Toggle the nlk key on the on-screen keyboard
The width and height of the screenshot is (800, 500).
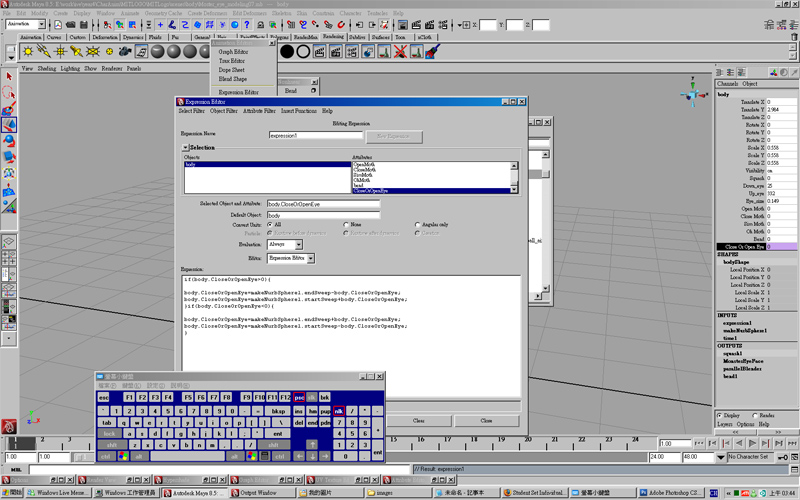[338, 411]
